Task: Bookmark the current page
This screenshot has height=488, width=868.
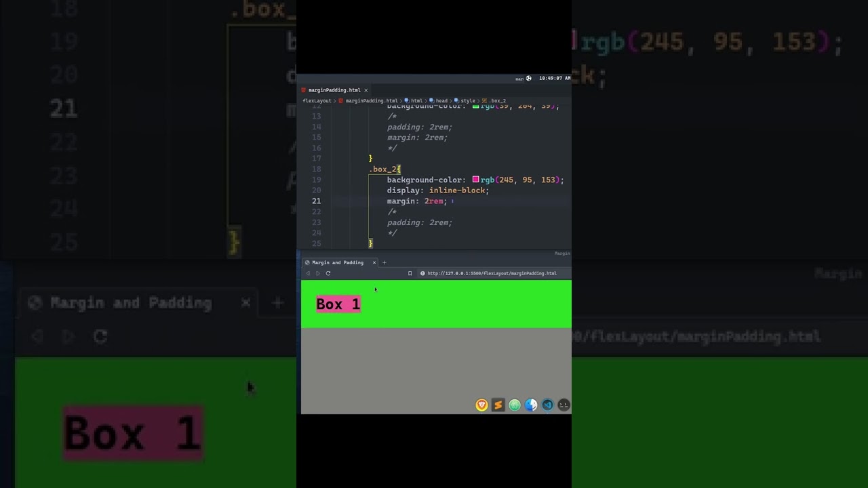Action: (x=410, y=273)
